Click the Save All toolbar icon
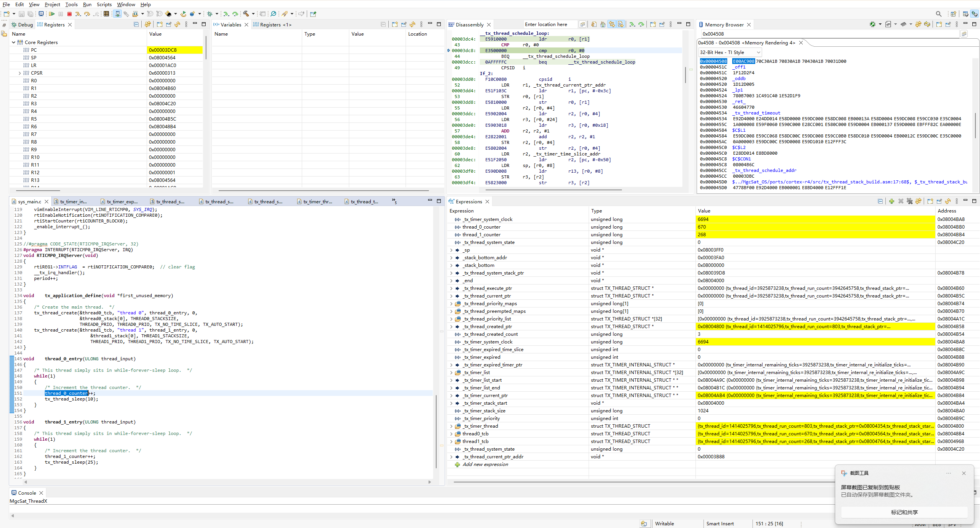 (x=30, y=14)
